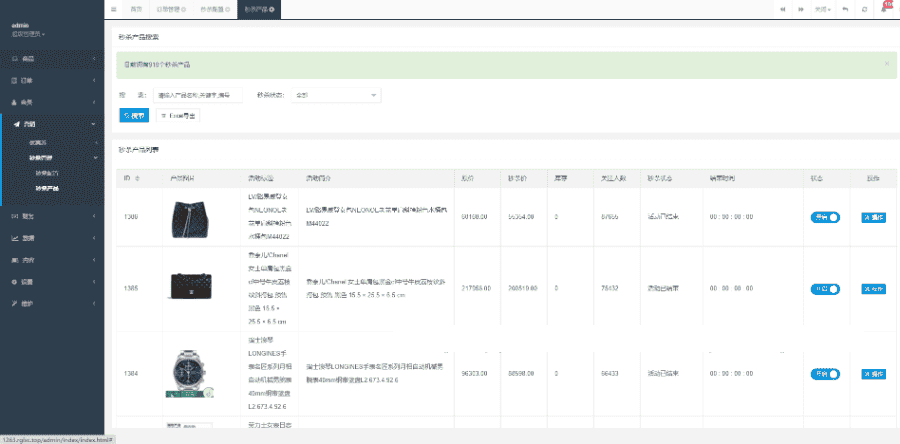This screenshot has height=444, width=900.
Task: Toggle the status switch for the LV bag row
Action: 825,217
